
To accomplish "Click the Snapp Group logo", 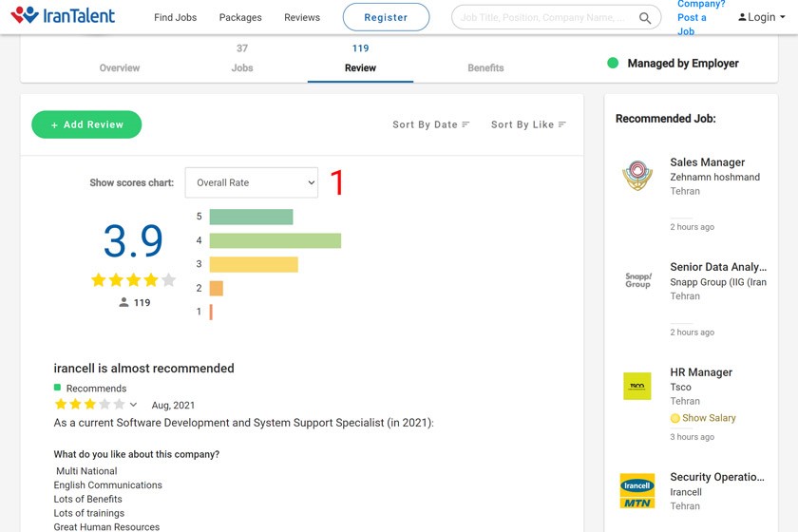I will 637,280.
